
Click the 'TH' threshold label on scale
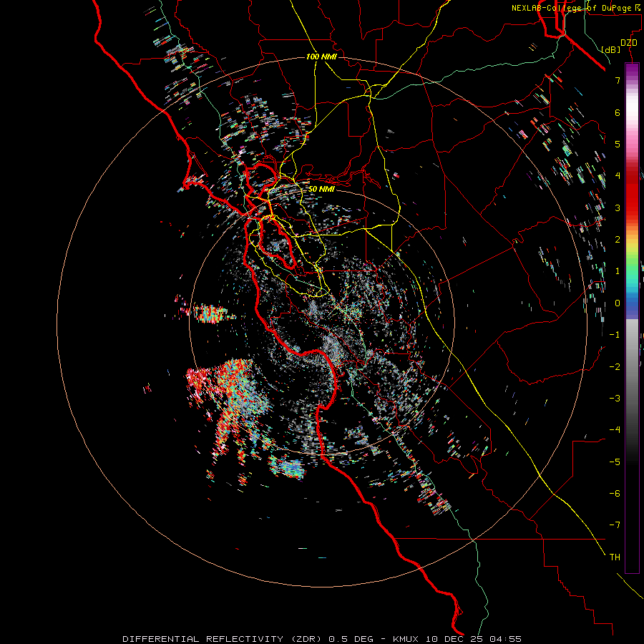coord(615,557)
